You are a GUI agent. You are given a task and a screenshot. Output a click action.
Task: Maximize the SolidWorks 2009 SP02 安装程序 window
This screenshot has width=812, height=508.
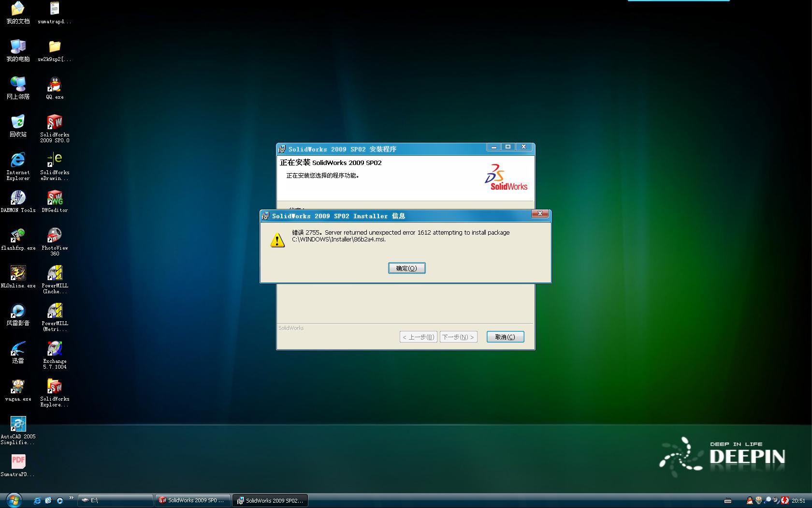pos(508,147)
